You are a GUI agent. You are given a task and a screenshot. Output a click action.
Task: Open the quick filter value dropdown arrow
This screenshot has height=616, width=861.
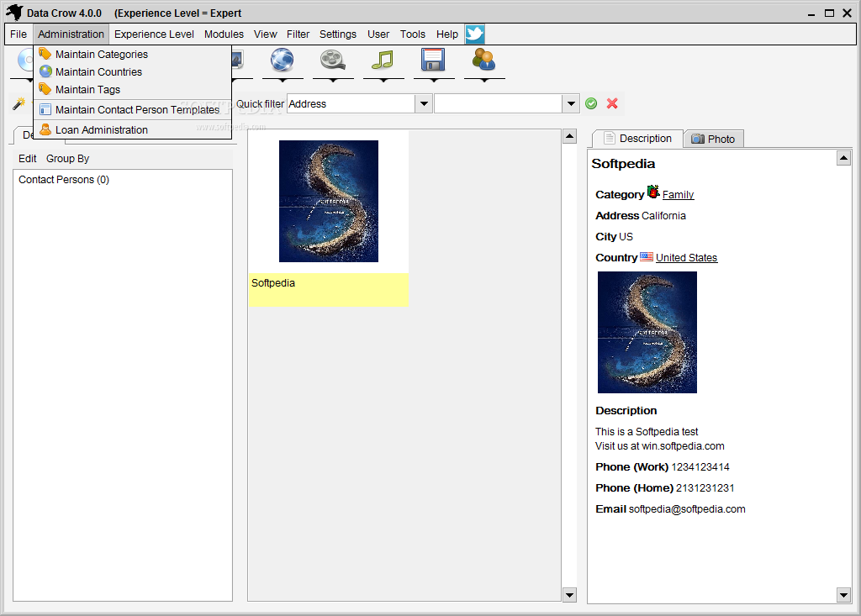[571, 103]
